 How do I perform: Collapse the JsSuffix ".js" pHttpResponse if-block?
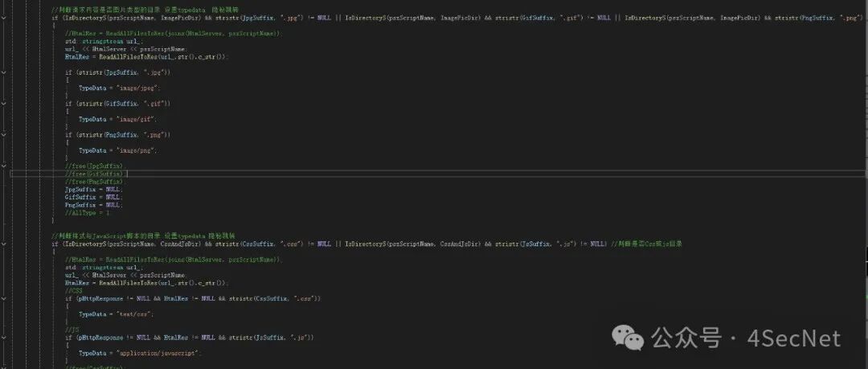[4, 337]
